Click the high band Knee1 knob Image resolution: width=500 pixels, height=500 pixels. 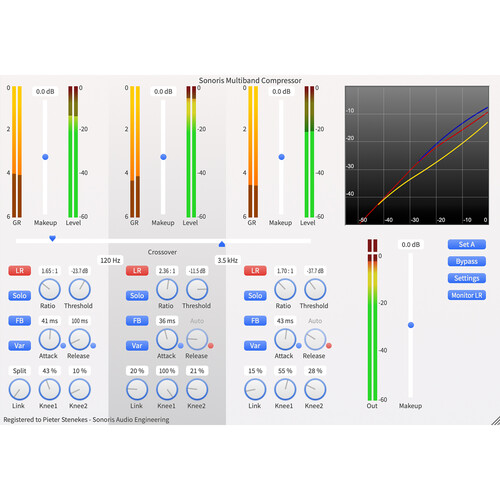[x=285, y=389]
